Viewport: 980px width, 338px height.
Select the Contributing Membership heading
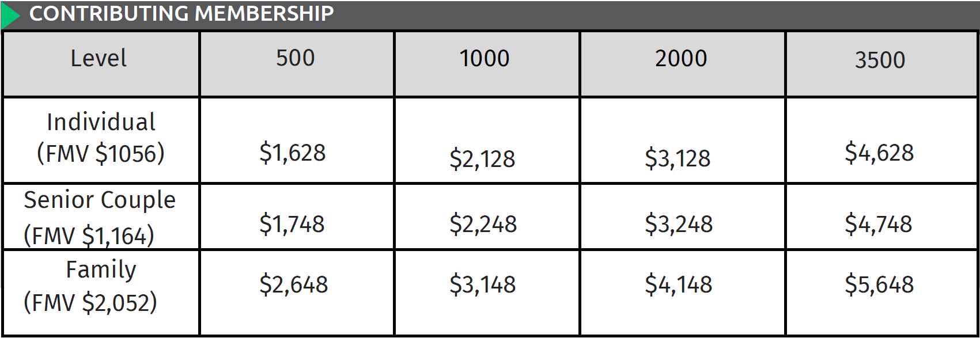click(x=181, y=13)
